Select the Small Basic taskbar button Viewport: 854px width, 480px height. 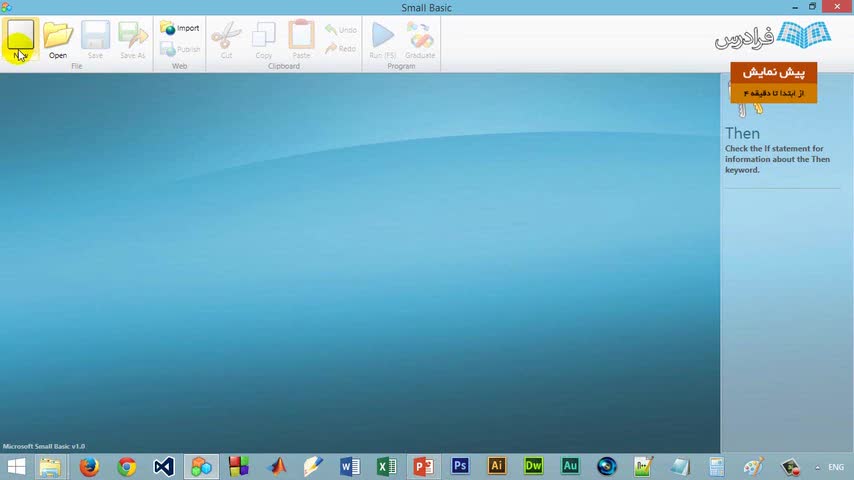click(x=201, y=467)
